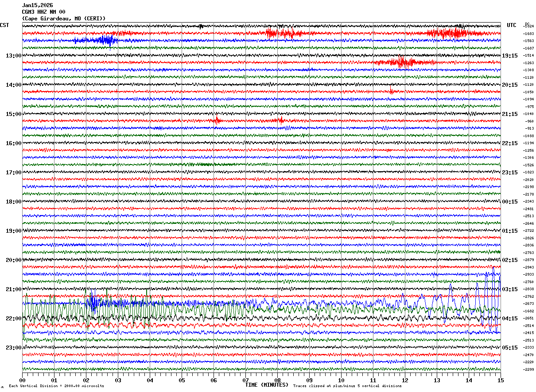The height and width of the screenshot is (392, 536).
Task: Select the 15:00 CST time label
Action: pyautogui.click(x=13, y=114)
